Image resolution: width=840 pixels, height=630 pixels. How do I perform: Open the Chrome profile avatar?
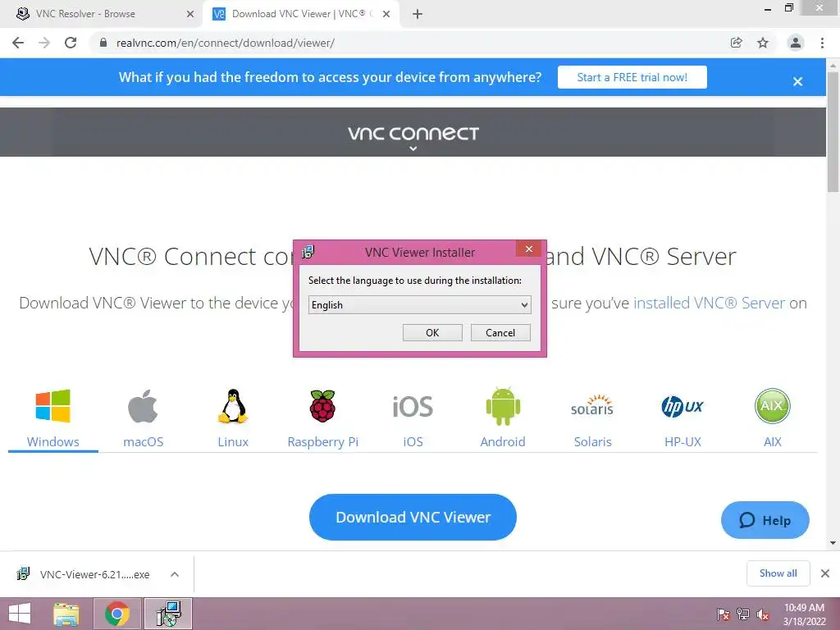point(796,43)
